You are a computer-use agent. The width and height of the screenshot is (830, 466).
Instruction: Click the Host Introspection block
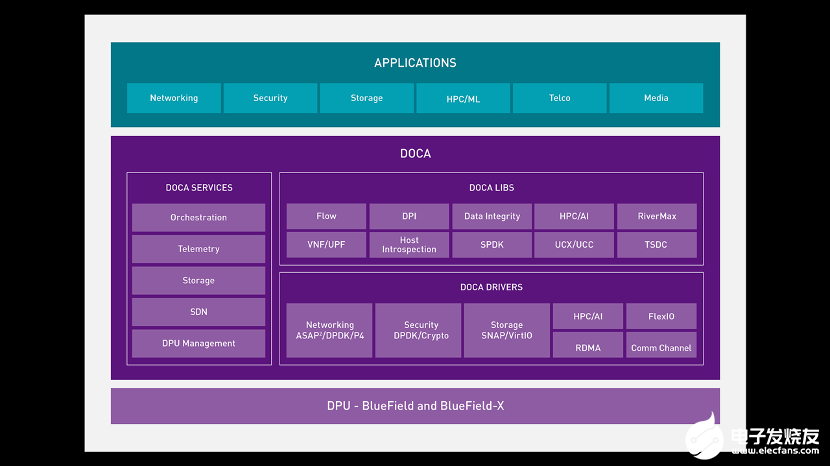pos(409,245)
